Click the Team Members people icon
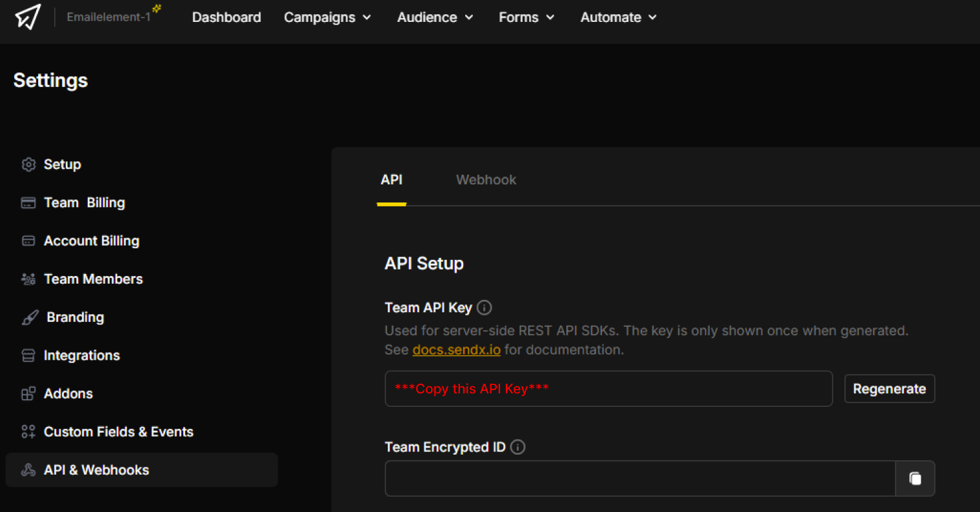Screen dimensions: 980x512 coord(28,279)
